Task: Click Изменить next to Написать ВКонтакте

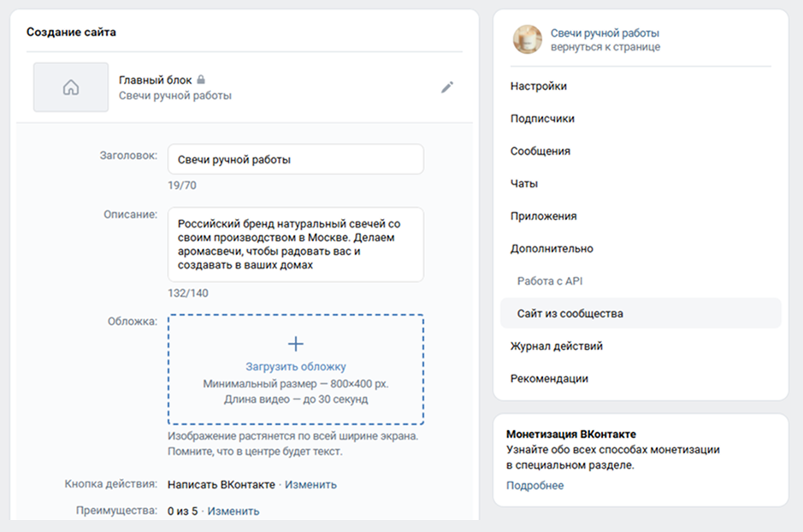Action: click(x=311, y=485)
